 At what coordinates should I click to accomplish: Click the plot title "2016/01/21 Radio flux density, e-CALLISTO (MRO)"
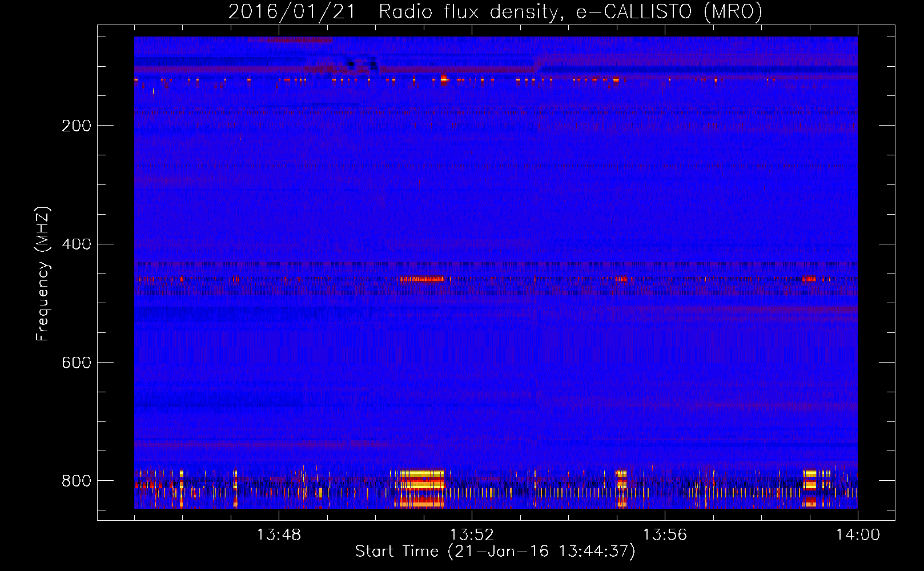(495, 11)
